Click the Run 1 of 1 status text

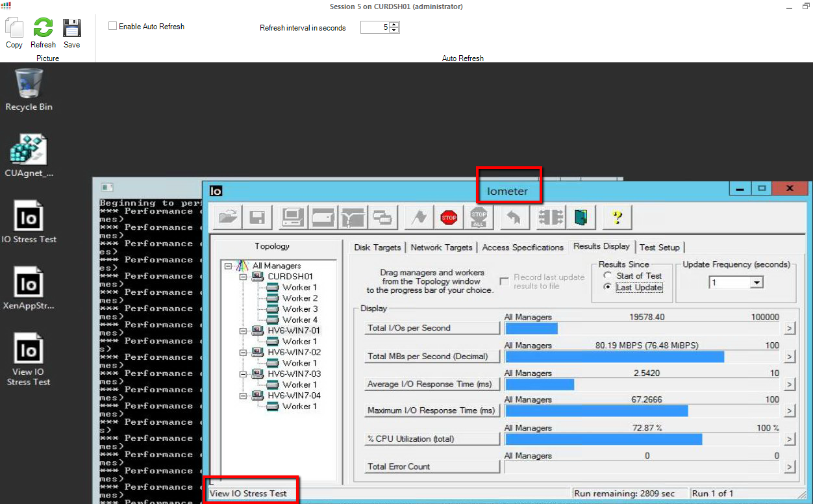tap(713, 494)
